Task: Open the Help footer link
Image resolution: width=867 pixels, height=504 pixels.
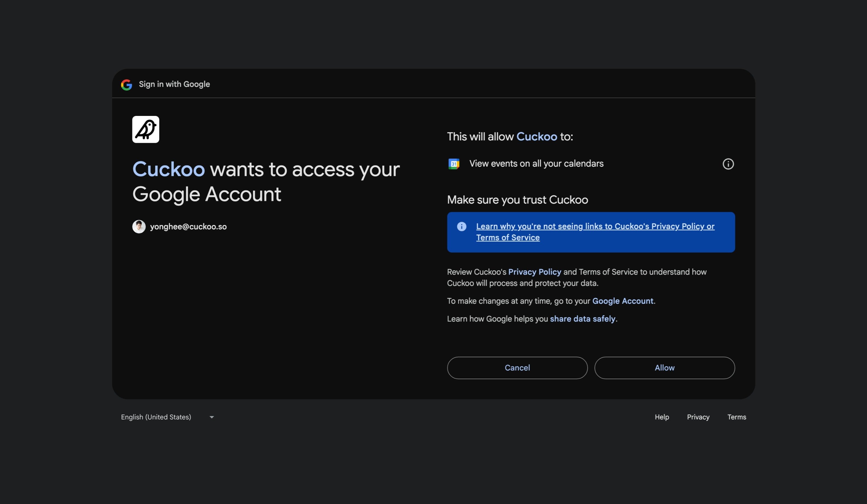Action: [661, 417]
